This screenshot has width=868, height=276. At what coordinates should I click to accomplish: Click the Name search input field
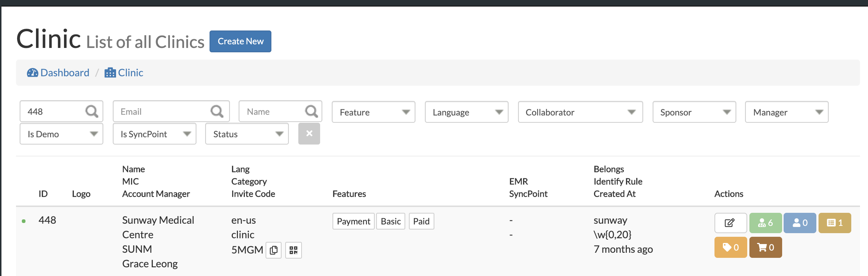tap(273, 111)
